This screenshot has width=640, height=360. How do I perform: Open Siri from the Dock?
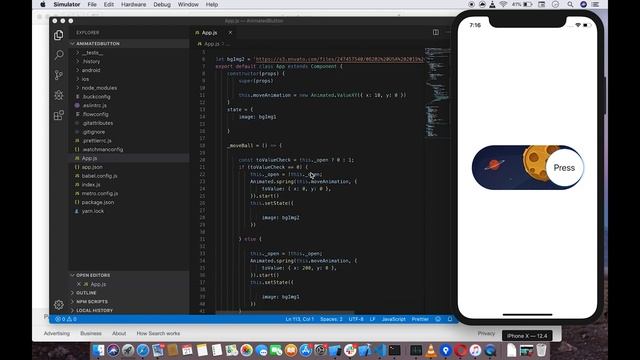pyautogui.click(x=113, y=350)
